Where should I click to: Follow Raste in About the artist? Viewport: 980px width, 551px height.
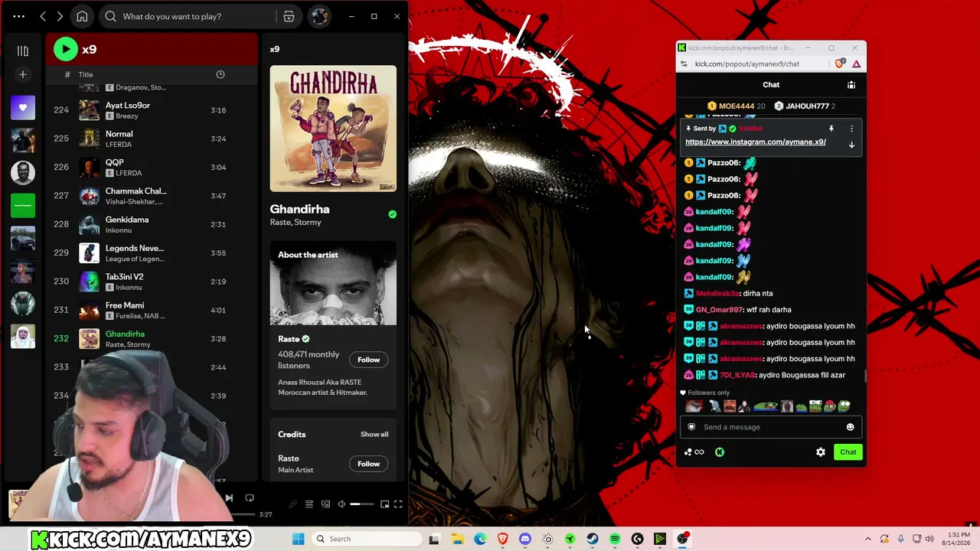[368, 360]
